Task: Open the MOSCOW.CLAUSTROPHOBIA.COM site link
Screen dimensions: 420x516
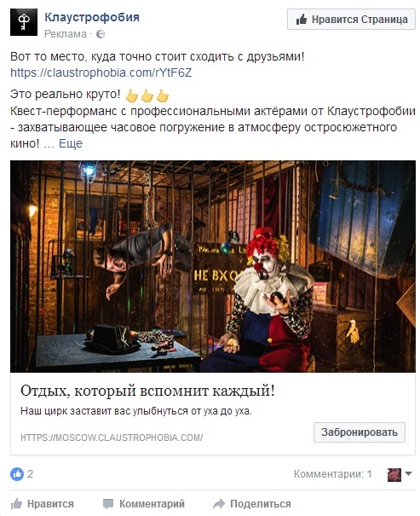Action: click(x=112, y=438)
